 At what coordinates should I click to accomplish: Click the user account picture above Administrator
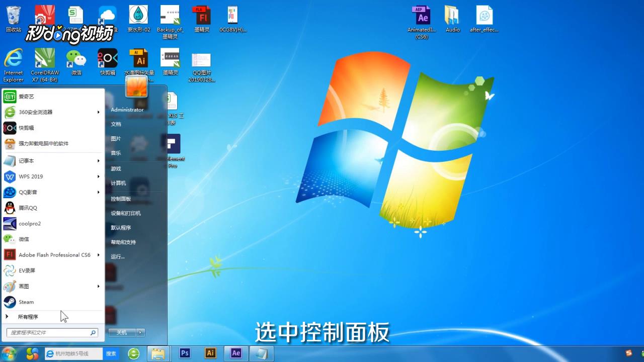pyautogui.click(x=136, y=86)
